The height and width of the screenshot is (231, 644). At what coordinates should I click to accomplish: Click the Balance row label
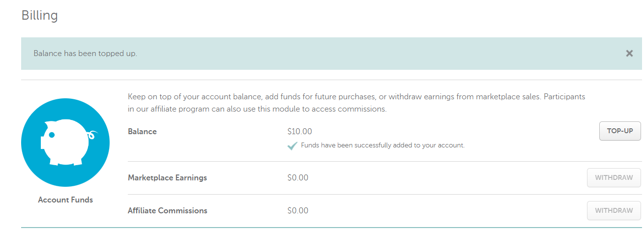point(142,132)
